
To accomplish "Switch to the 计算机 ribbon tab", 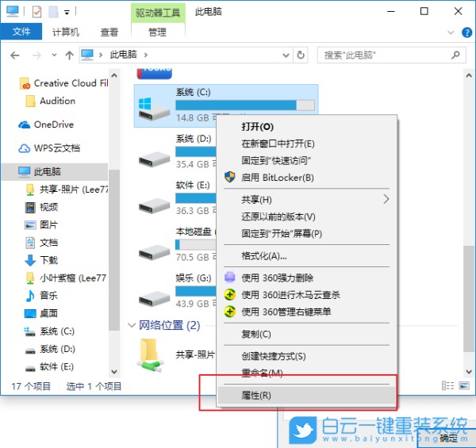I will (66, 32).
